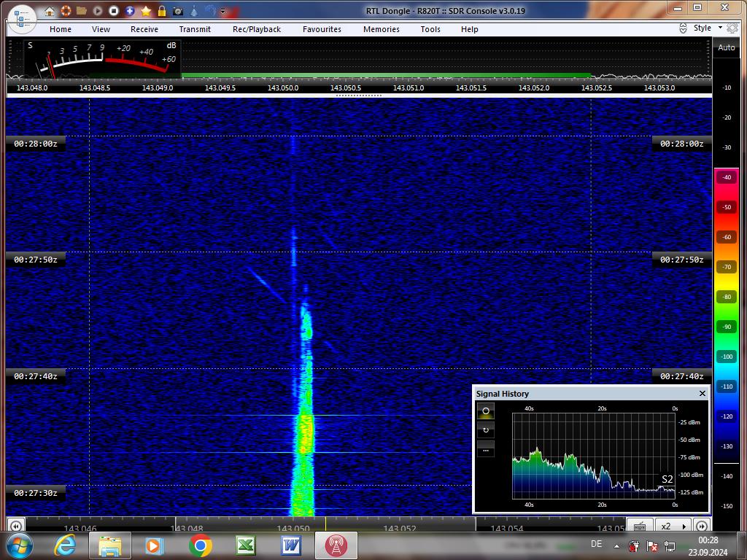747x560 pixels.
Task: Expand the quick access toolbar customize arrow
Action: pyautogui.click(x=222, y=11)
